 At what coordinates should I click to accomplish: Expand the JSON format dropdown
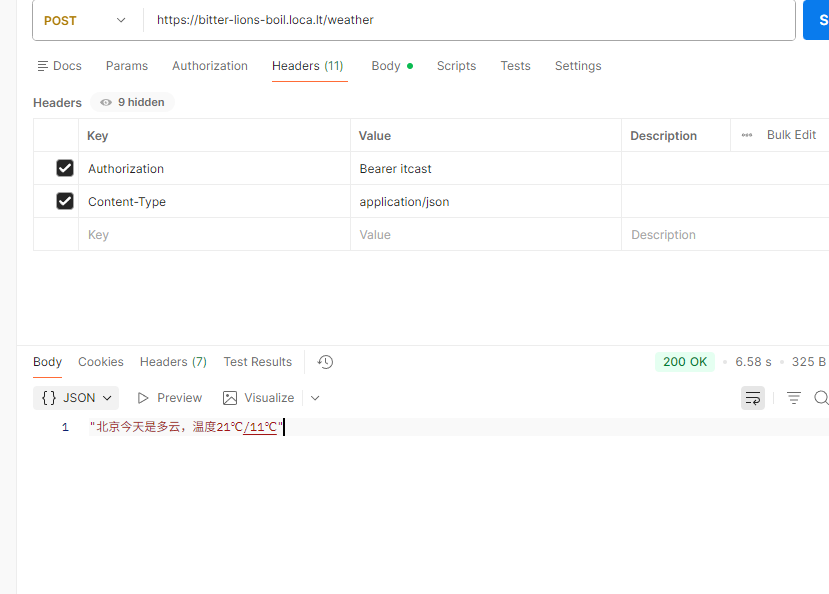click(77, 398)
